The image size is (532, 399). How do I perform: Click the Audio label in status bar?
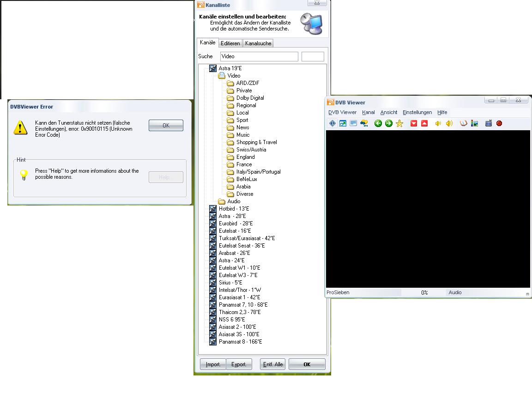(x=455, y=292)
